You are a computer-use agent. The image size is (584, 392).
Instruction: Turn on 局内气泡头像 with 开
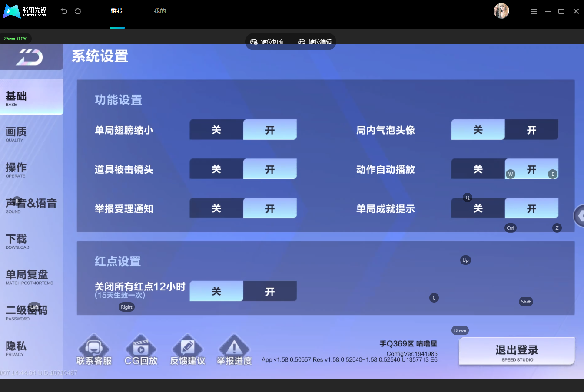(531, 130)
